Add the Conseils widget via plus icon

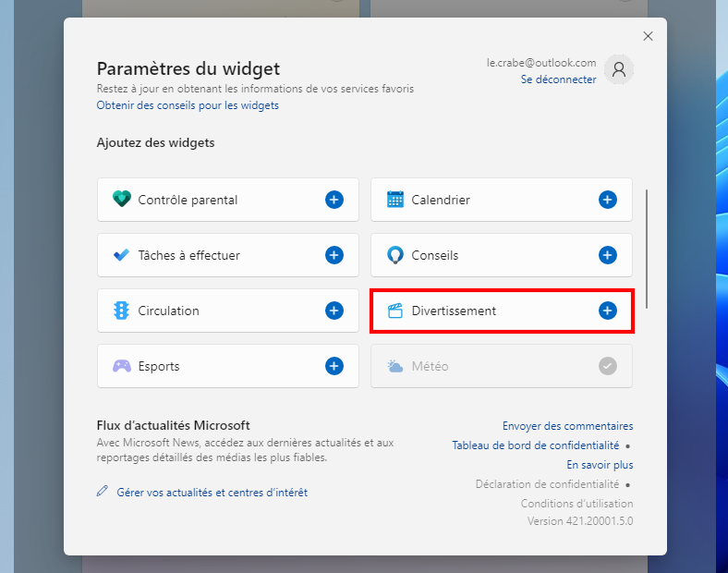[x=608, y=255]
